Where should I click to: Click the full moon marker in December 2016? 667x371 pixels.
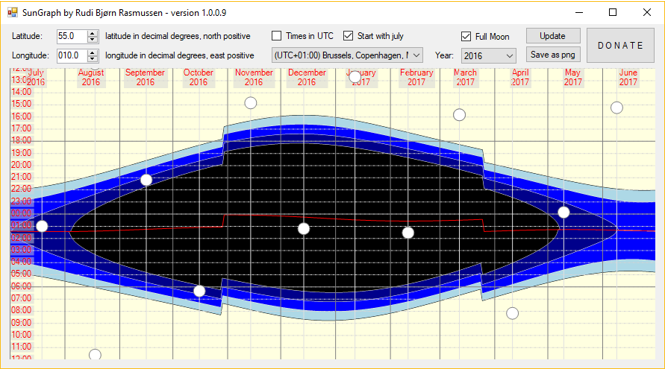pos(303,229)
